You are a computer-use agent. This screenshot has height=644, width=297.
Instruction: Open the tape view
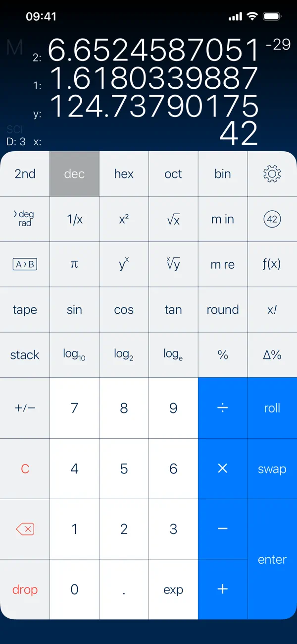point(25,309)
